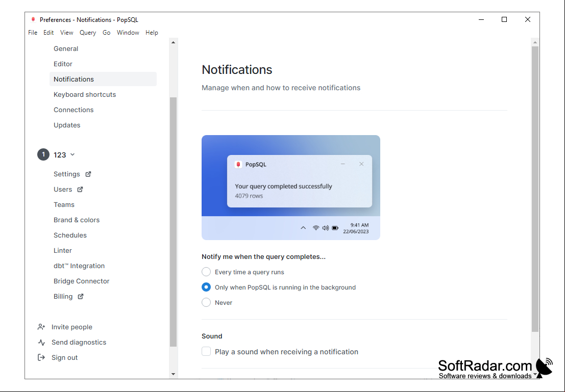Viewport: 565px width, 392px height.
Task: Open the Schedules section
Action: pyautogui.click(x=70, y=235)
